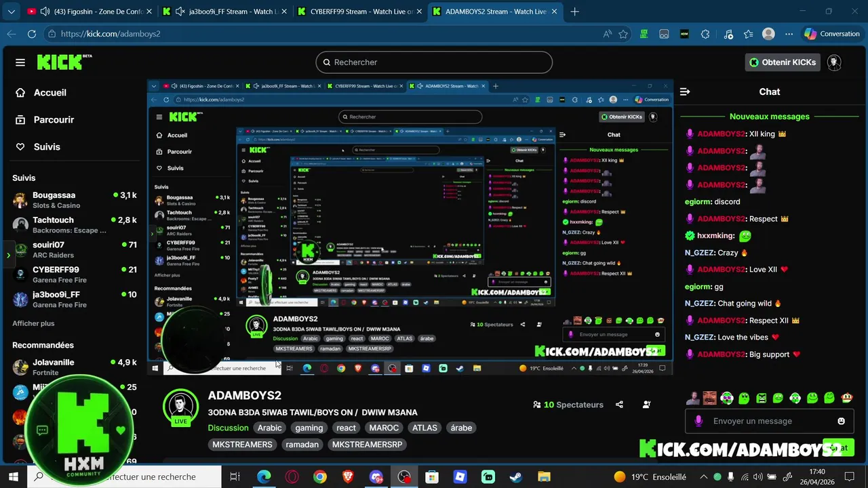The width and height of the screenshot is (868, 488).
Task: Expand Afficher plus under Suivis list
Action: (x=33, y=323)
